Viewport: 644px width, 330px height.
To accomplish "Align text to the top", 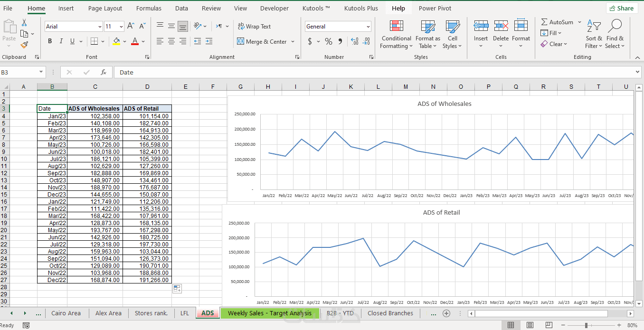I will click(x=160, y=26).
